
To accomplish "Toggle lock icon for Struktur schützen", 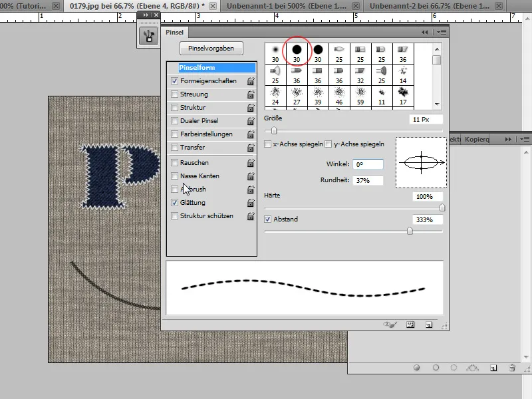I will (x=251, y=216).
